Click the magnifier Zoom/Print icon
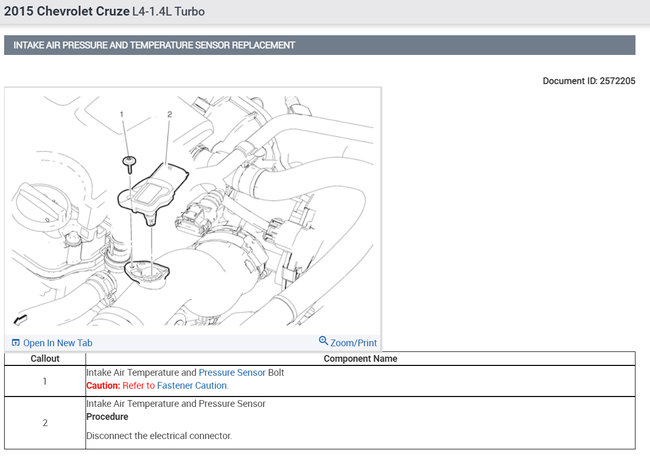The height and width of the screenshot is (467, 650). coord(323,341)
